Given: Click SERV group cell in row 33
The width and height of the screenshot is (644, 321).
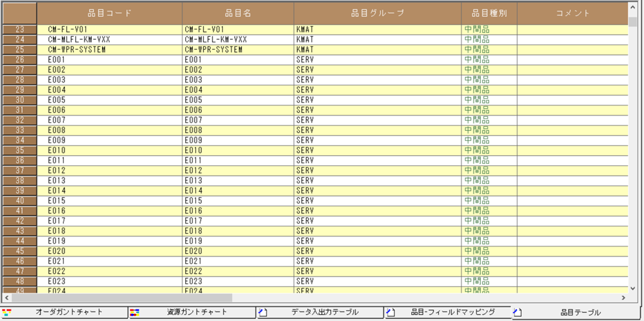Looking at the screenshot, I should tap(378, 130).
